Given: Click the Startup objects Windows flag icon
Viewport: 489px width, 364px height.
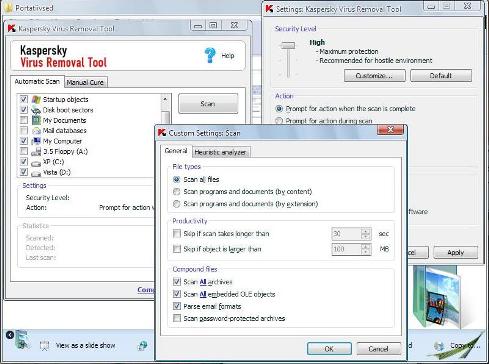Looking at the screenshot, I should pos(36,99).
